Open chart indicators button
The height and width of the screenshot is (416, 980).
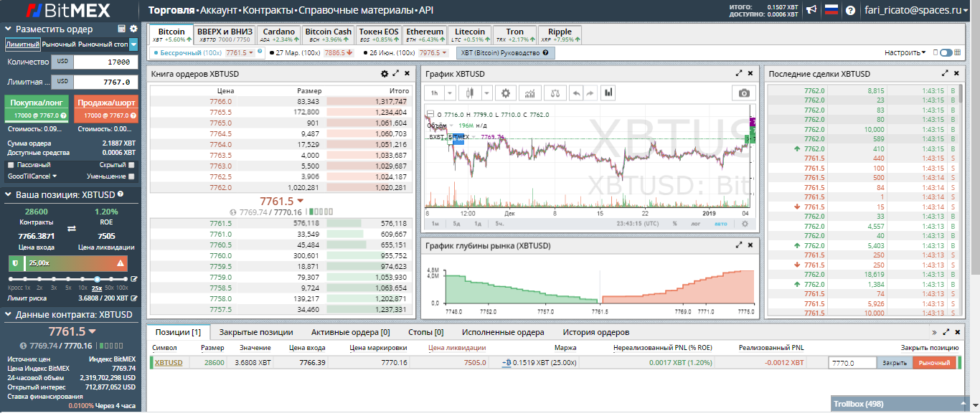529,93
